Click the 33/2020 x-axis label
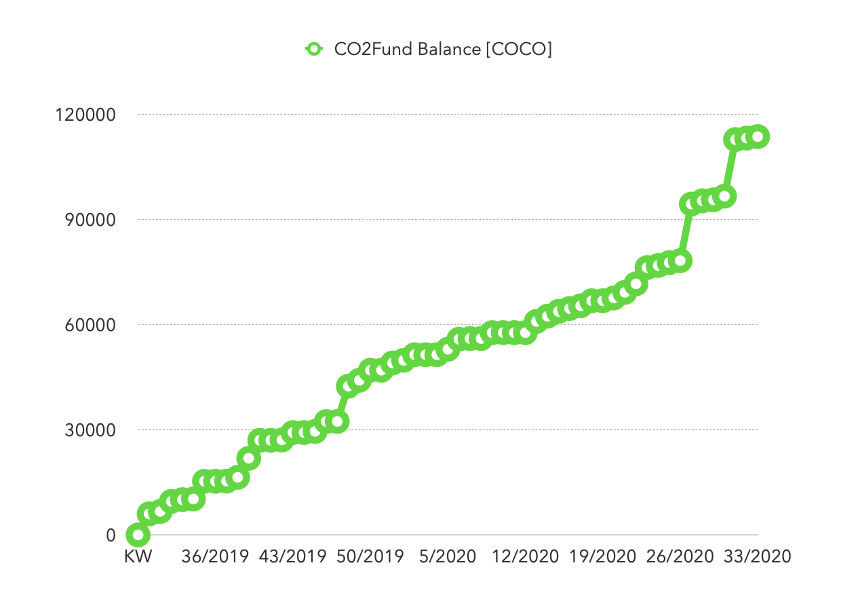841x616 pixels. pyautogui.click(x=758, y=557)
